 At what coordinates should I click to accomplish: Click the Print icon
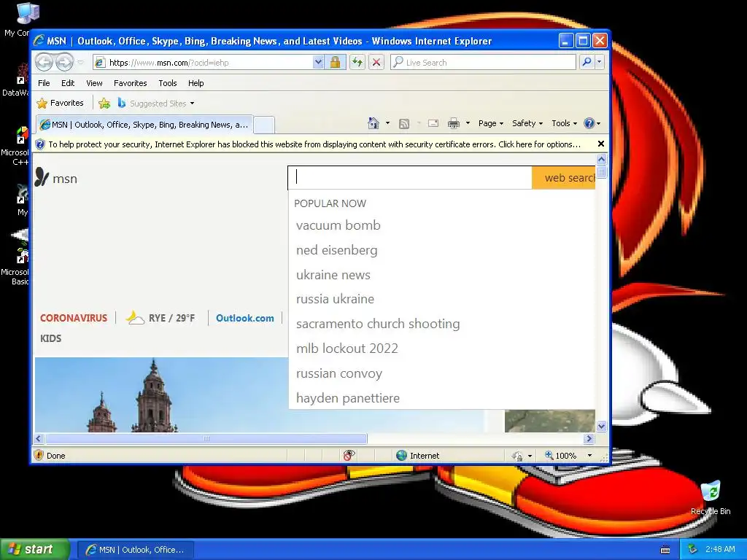pos(454,123)
